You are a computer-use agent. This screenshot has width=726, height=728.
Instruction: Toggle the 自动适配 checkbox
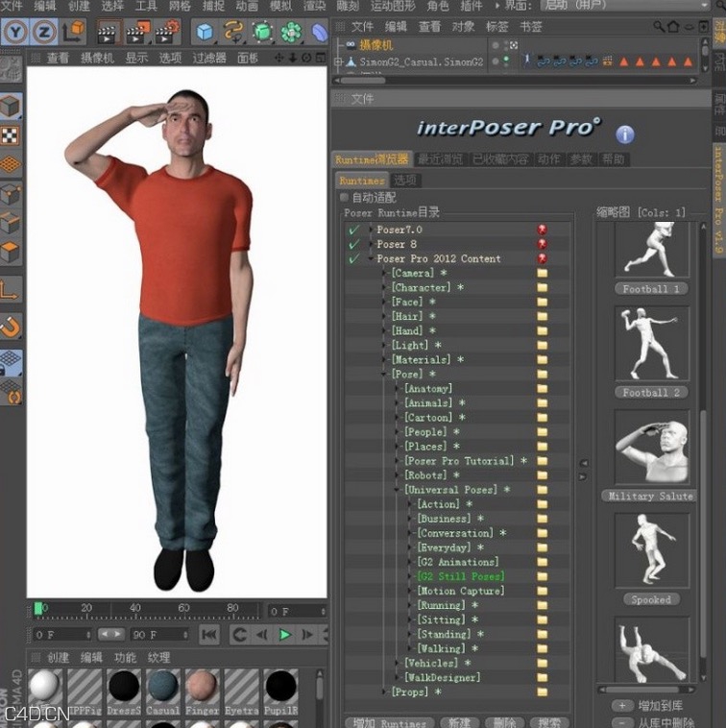[344, 197]
